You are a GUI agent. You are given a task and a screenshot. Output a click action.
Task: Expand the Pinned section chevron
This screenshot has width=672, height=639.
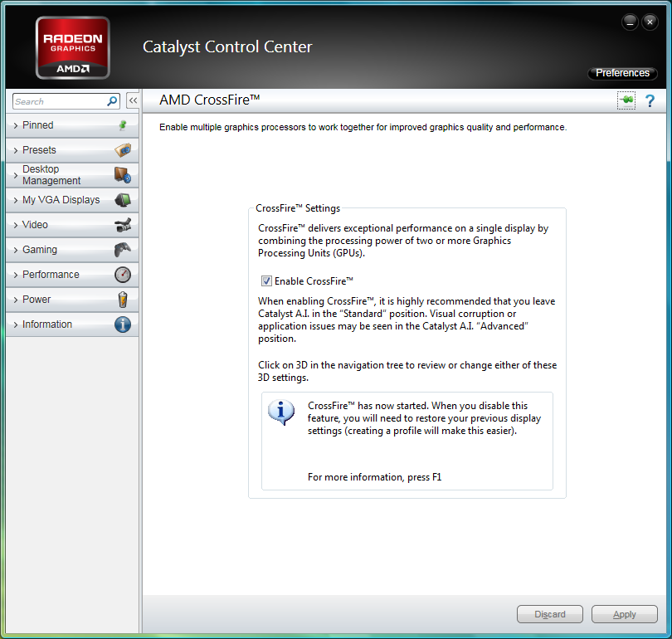16,125
